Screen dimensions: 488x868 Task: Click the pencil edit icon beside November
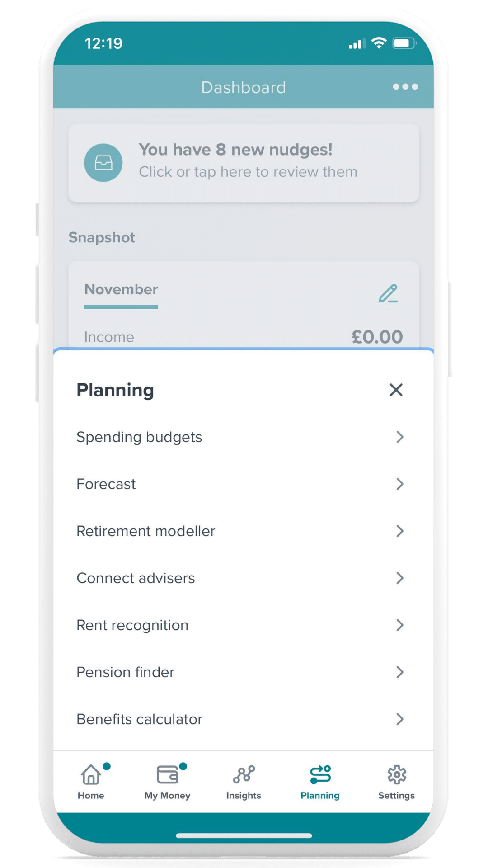[x=388, y=294]
